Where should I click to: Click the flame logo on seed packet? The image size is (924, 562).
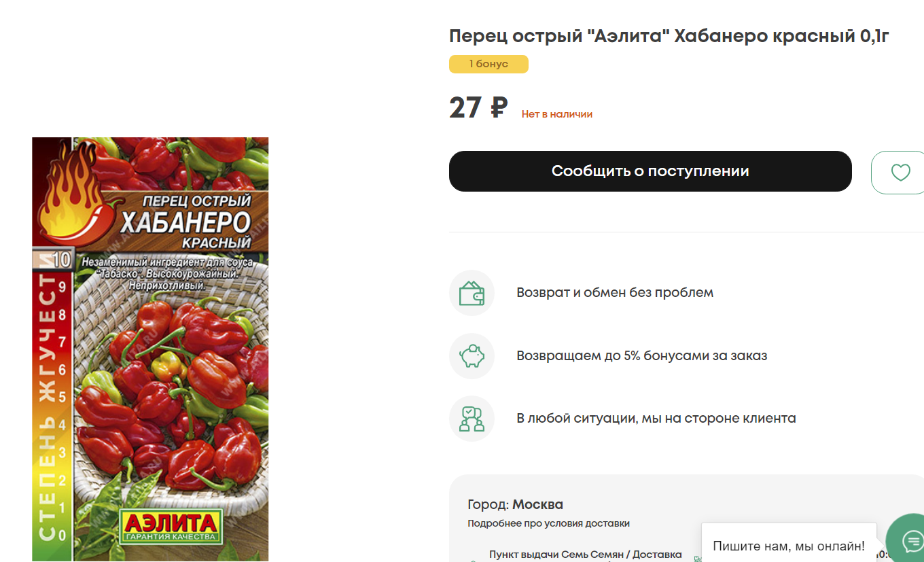click(70, 194)
